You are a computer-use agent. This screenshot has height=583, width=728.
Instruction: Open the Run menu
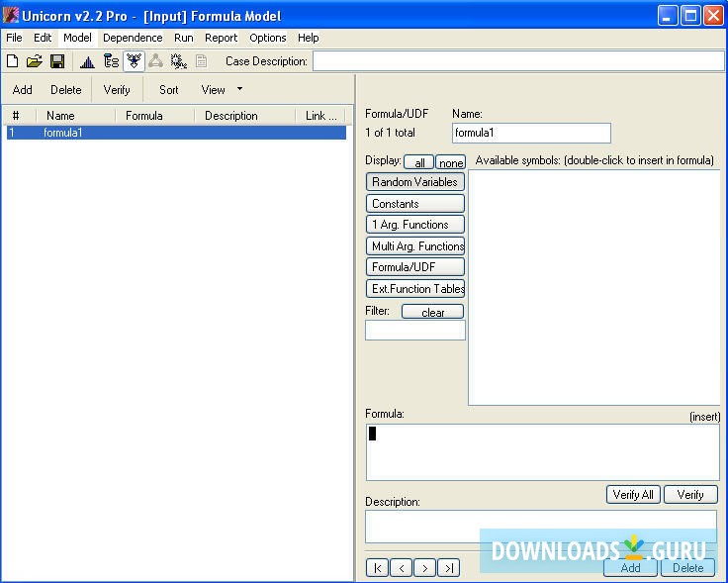(183, 38)
